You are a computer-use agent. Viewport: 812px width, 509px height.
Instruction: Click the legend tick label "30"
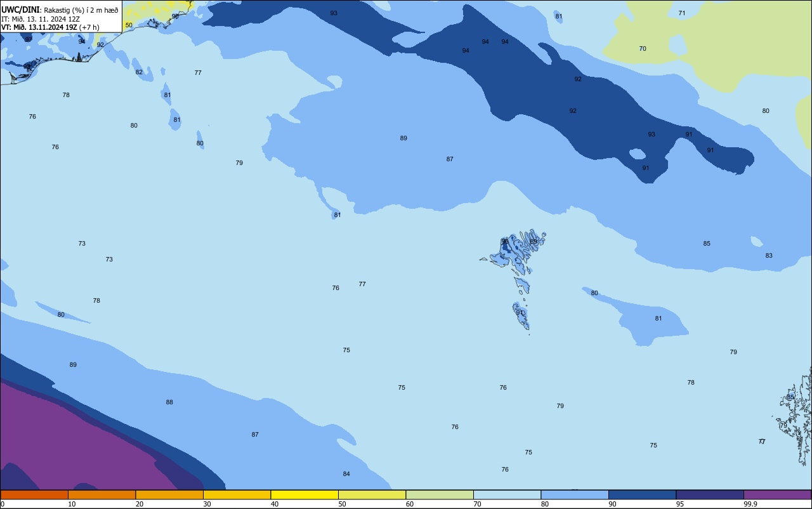207,504
